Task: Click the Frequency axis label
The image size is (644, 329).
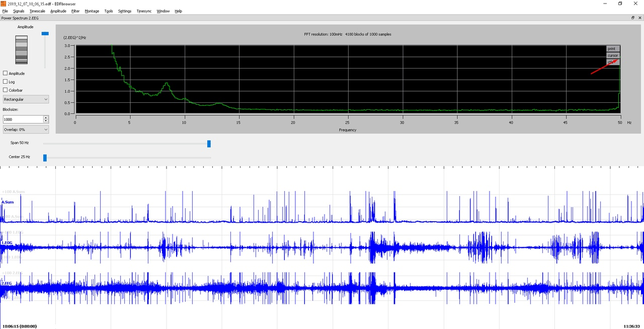Action: click(348, 130)
